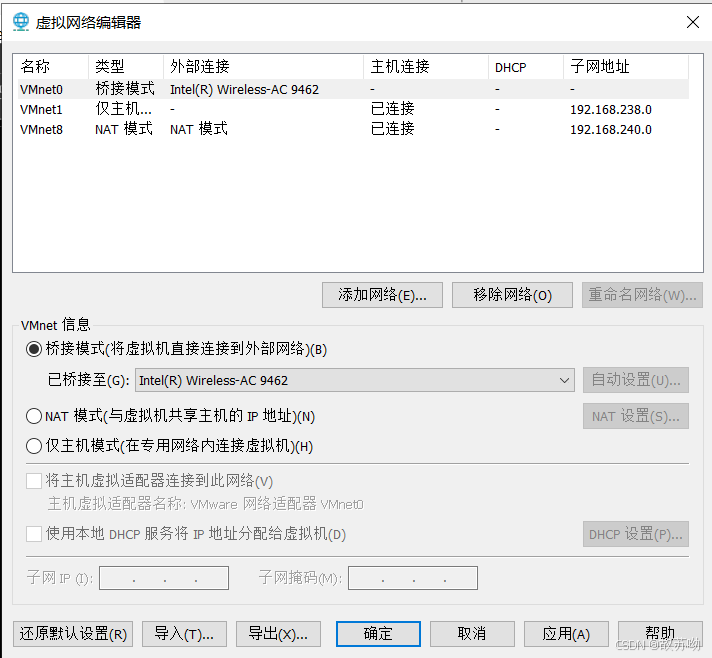Click the 子网掩码 input field
Image resolution: width=712 pixels, height=658 pixels.
413,578
